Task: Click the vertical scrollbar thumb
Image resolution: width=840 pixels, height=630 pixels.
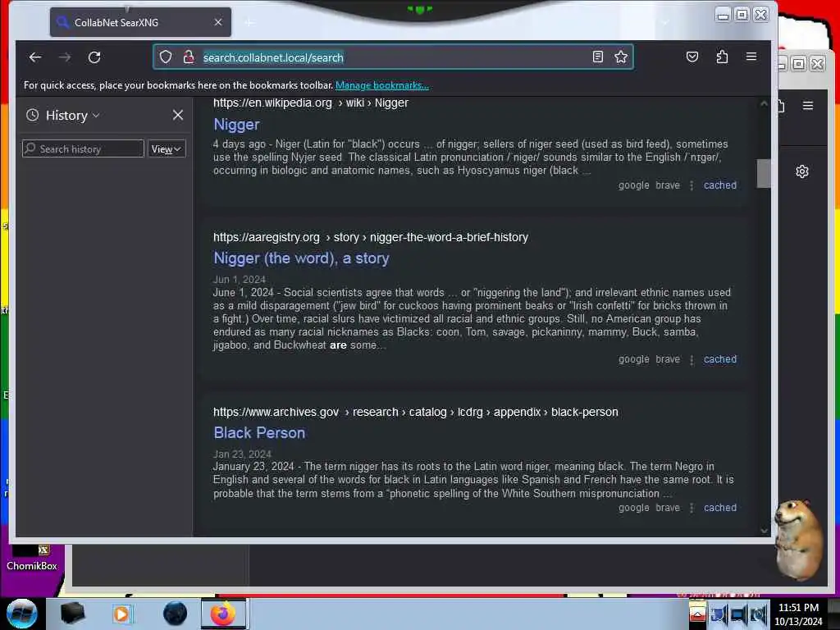Action: click(764, 174)
